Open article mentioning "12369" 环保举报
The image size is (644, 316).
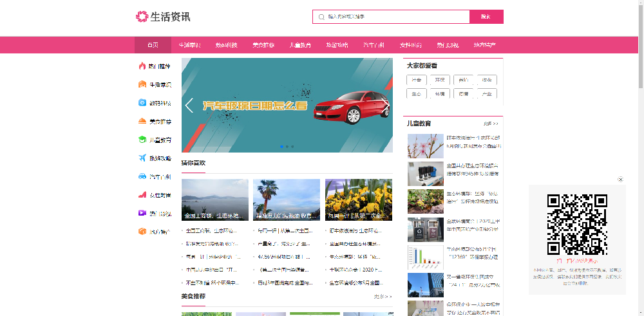click(472, 253)
